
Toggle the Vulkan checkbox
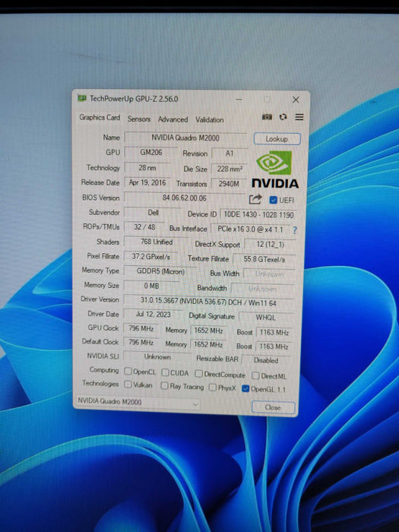(128, 385)
